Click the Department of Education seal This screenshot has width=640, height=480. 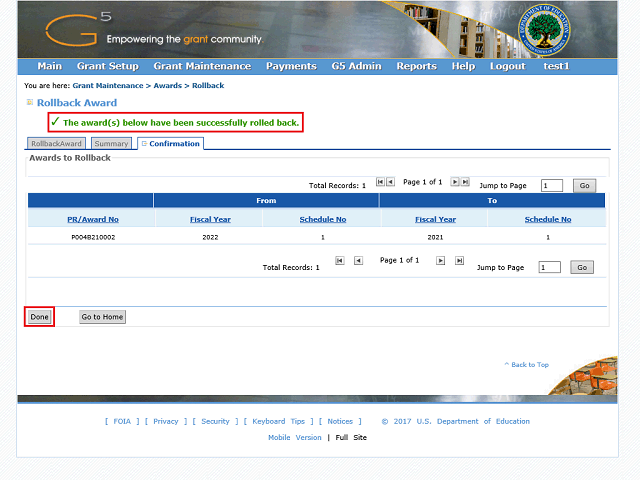(544, 30)
